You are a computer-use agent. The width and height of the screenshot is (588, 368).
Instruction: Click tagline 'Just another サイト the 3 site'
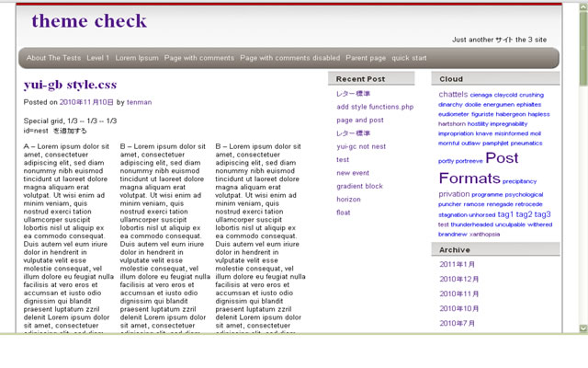(499, 40)
